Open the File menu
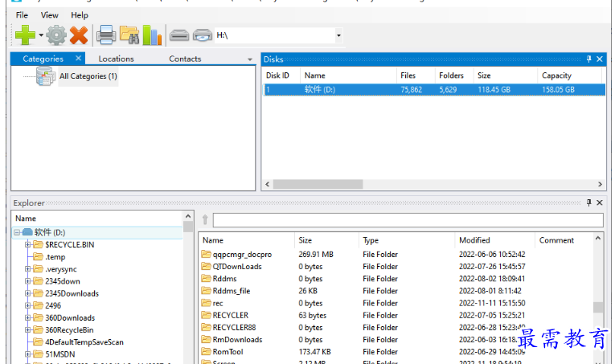The width and height of the screenshot is (615, 364). click(22, 15)
